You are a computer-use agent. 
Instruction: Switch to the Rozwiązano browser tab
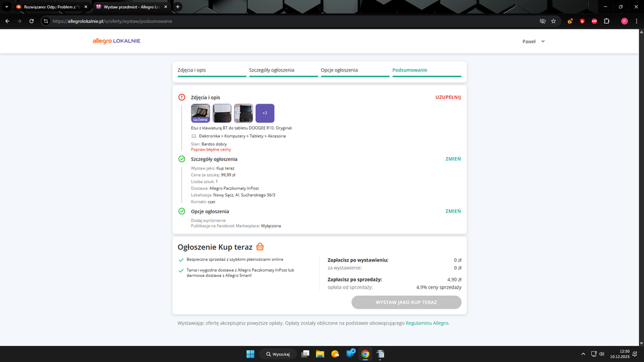(x=52, y=6)
